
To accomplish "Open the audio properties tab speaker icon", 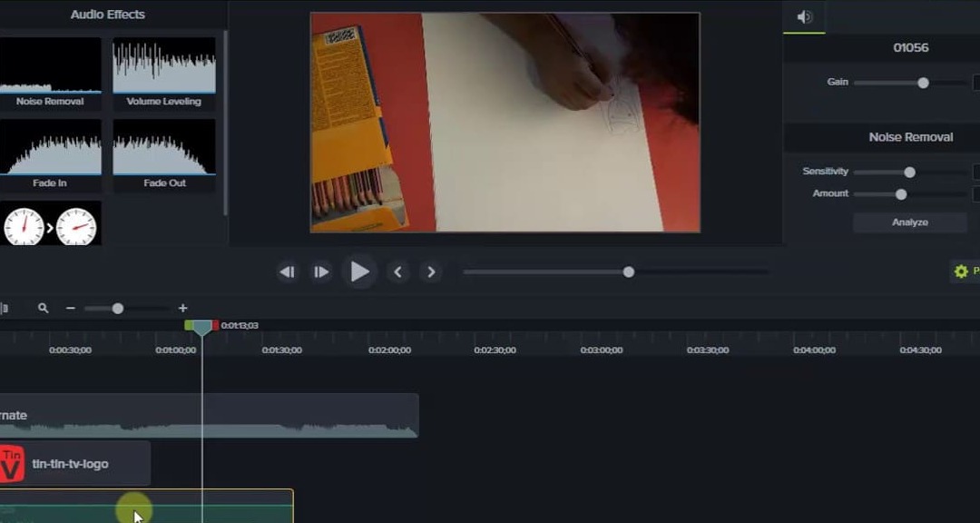I will (x=804, y=17).
